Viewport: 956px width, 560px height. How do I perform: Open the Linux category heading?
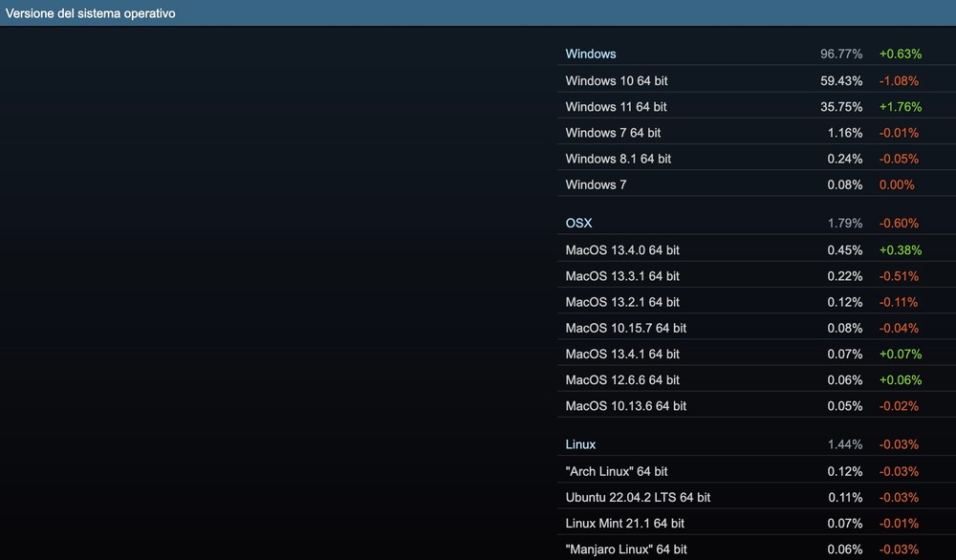580,444
